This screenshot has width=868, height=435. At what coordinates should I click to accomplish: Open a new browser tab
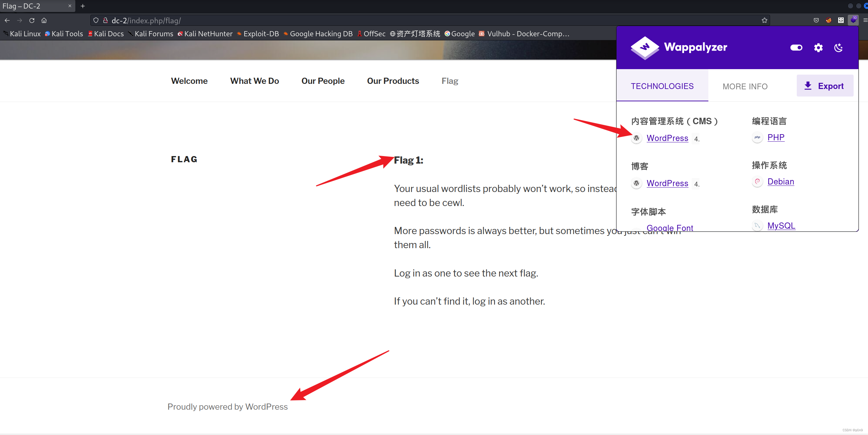coord(83,6)
